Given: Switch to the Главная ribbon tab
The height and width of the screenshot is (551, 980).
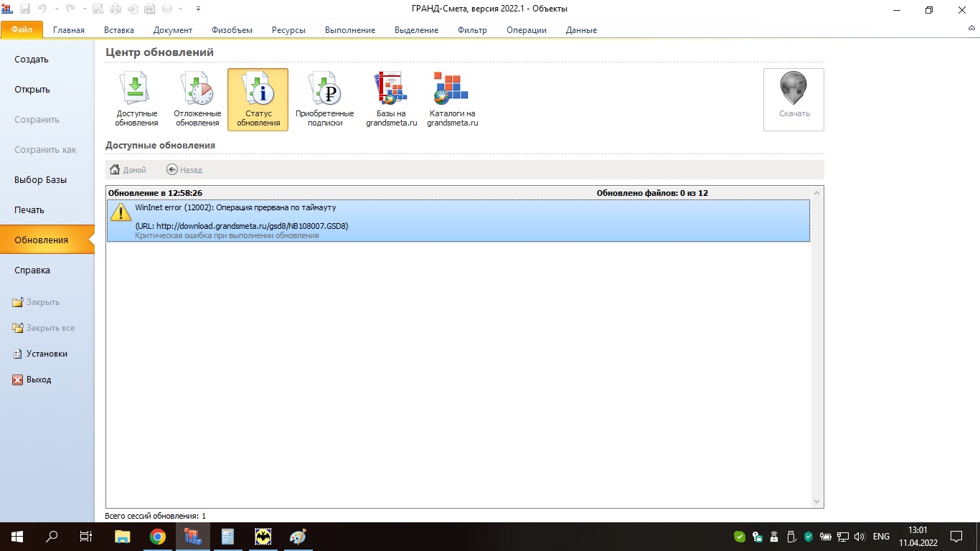Looking at the screenshot, I should (x=69, y=30).
